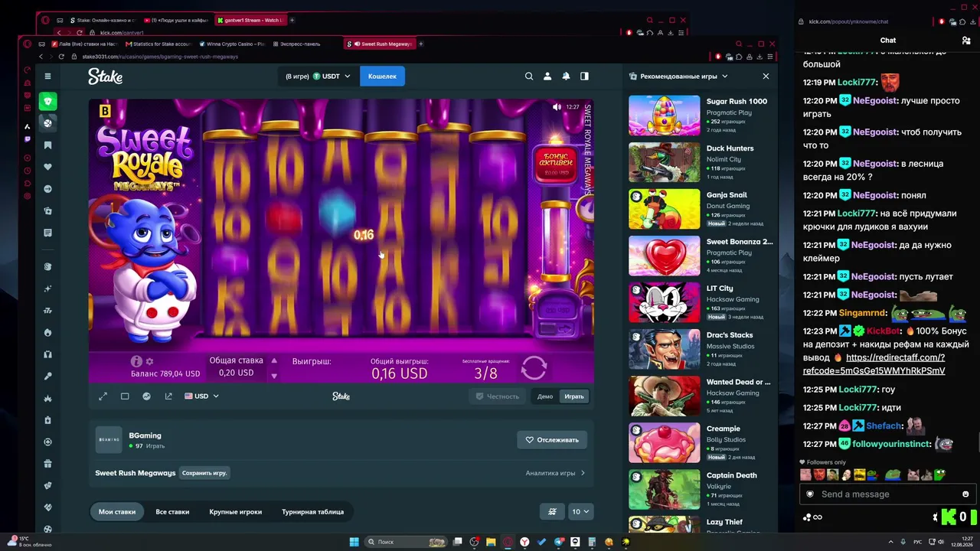Click Отслеживать follow button

click(552, 440)
